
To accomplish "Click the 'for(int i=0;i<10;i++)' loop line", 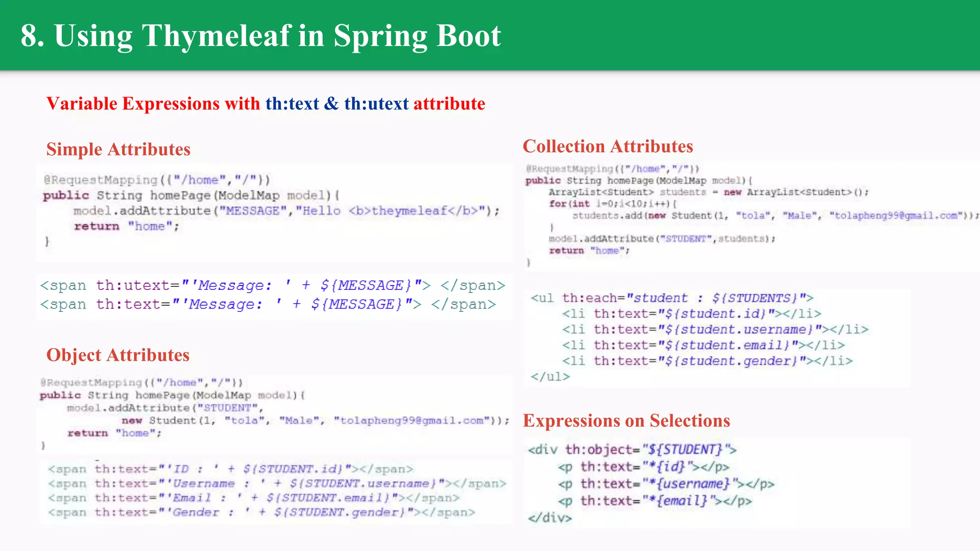I will (612, 204).
